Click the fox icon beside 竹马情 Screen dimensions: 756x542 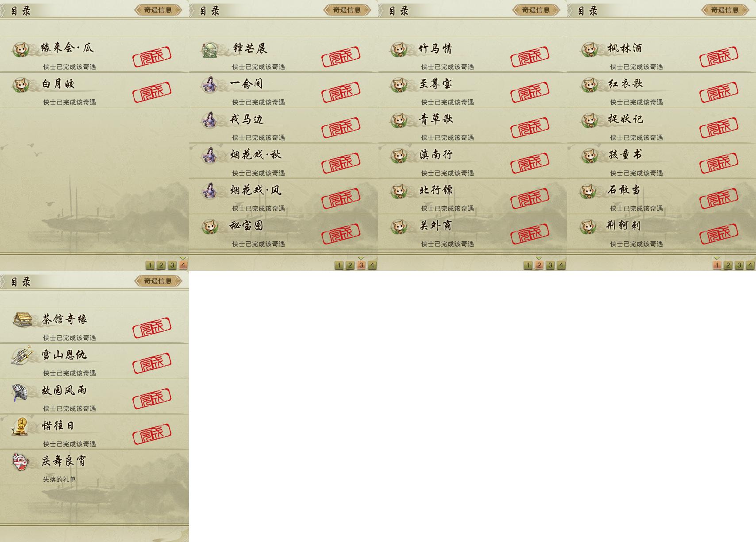pos(399,50)
